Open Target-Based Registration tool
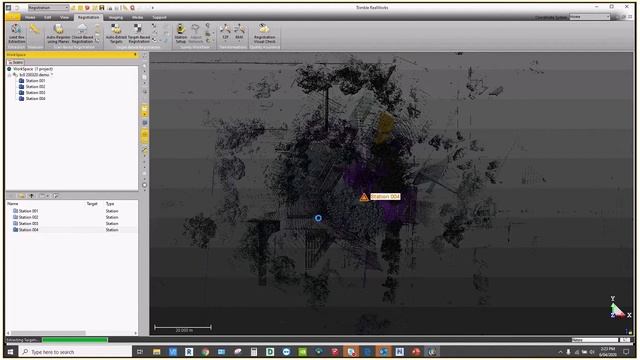 139,34
